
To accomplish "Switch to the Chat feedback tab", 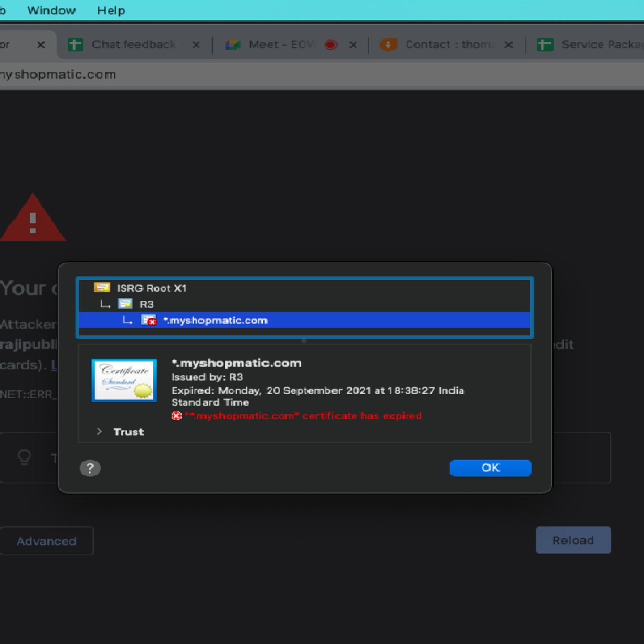I will pos(134,44).
